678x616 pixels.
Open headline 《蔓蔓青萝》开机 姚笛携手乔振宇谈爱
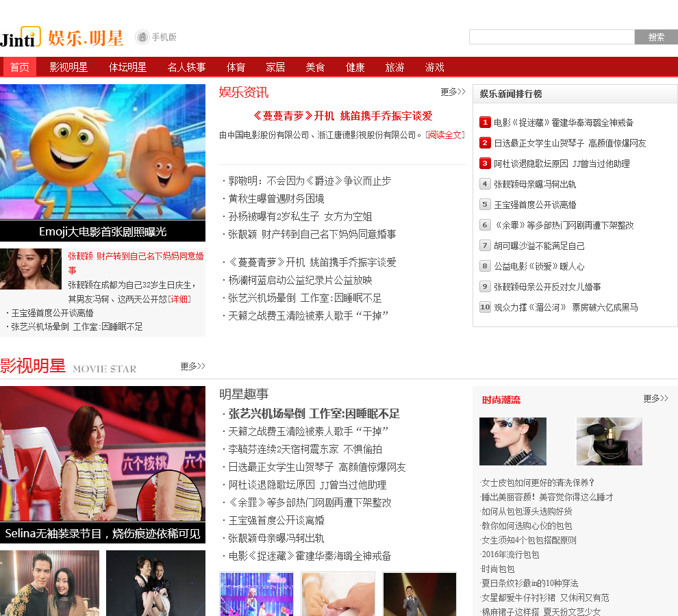click(342, 116)
